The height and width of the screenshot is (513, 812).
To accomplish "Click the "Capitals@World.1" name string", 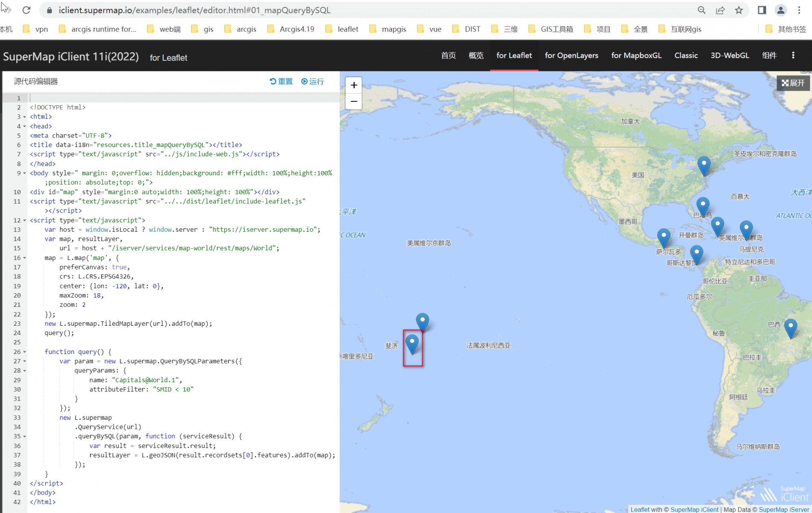I will (x=145, y=380).
